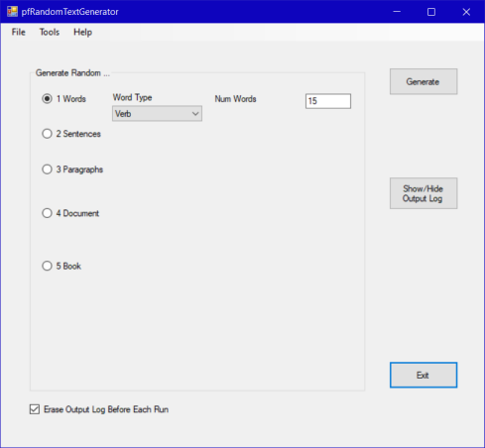
Task: Select the 5 Book radio button
Action: (x=47, y=266)
